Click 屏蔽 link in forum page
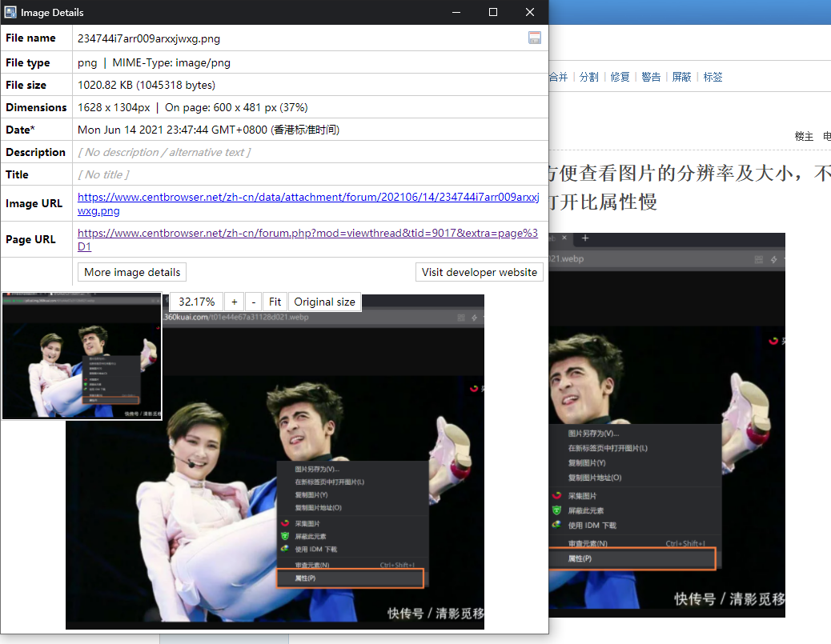The height and width of the screenshot is (644, 831). pos(681,78)
